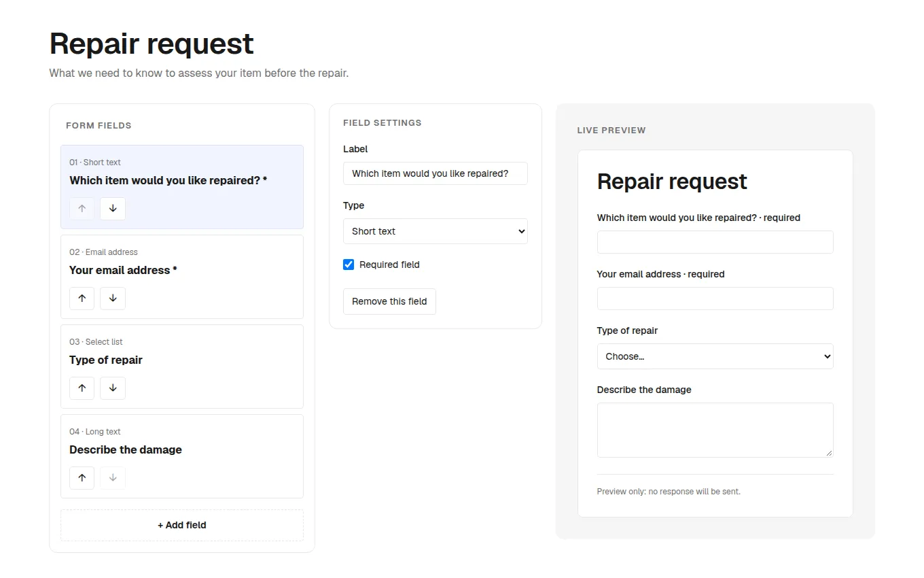Viewport: 924px width, 578px height.
Task: Click the '02 · Email address' type caption
Action: point(103,252)
